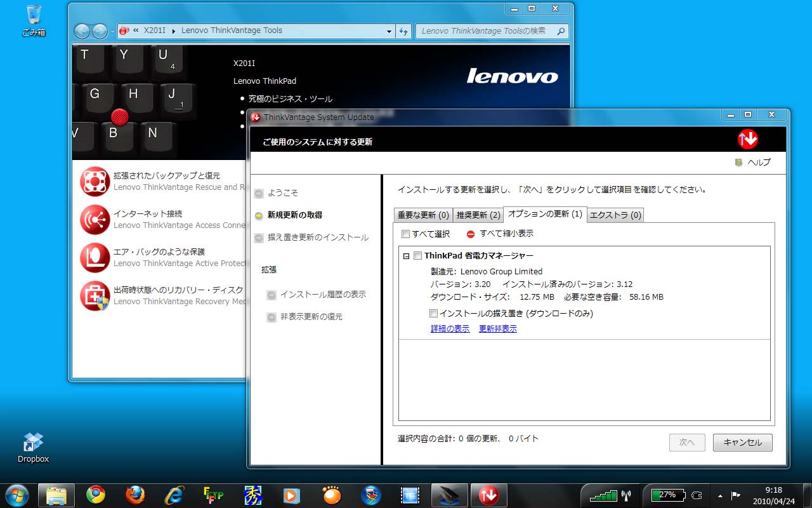Switch to the 推奨更新 (2) tab
812x508 pixels.
(478, 215)
